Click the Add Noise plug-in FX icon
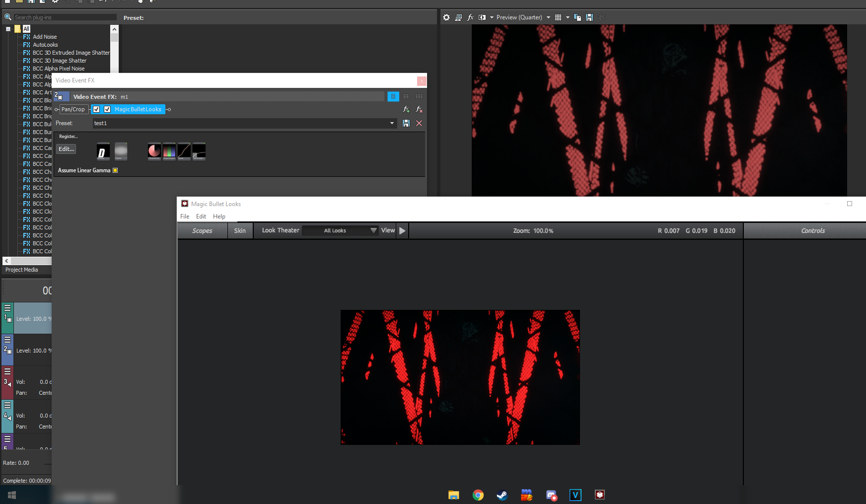Image resolution: width=866 pixels, height=504 pixels. click(27, 37)
